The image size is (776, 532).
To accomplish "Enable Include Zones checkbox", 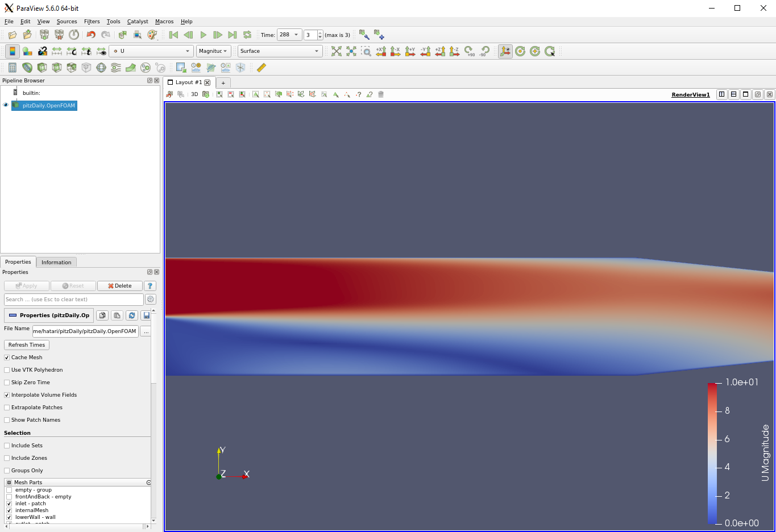I will pyautogui.click(x=7, y=458).
